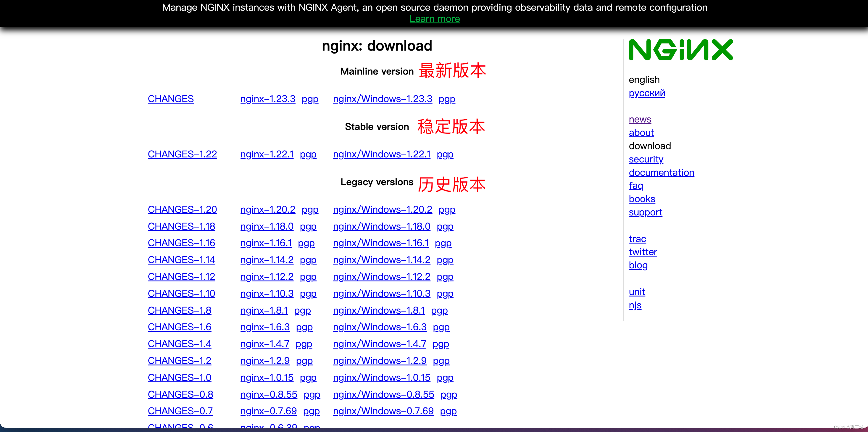Download nginx/Windows-0.7.69
The image size is (868, 432).
(383, 410)
